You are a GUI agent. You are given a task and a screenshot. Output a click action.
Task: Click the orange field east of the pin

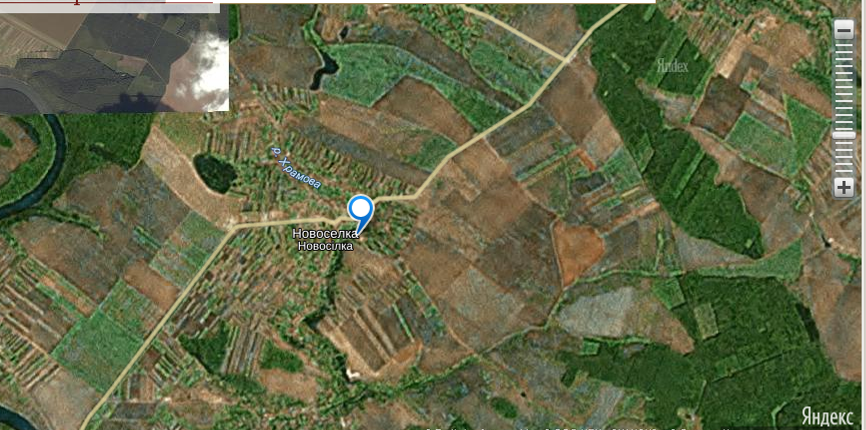click(578, 252)
